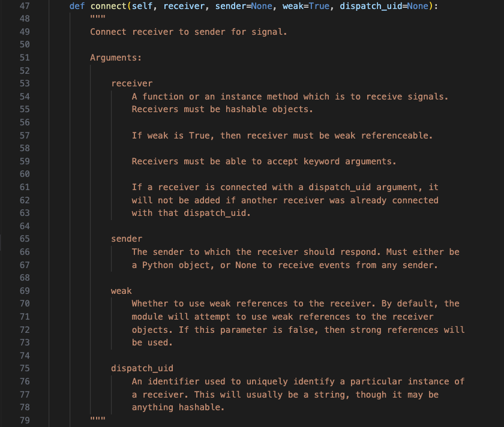This screenshot has height=427, width=504.
Task: Click 'Receivers must be hashable objects.' text
Action: 223,109
